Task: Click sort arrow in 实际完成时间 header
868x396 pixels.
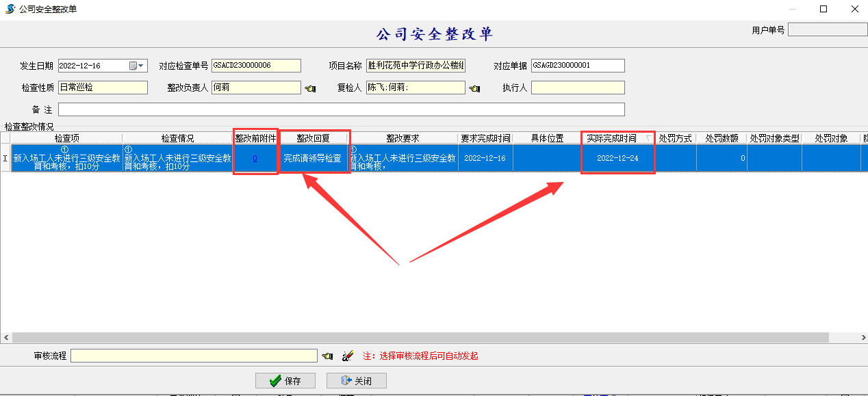Action: point(648,138)
